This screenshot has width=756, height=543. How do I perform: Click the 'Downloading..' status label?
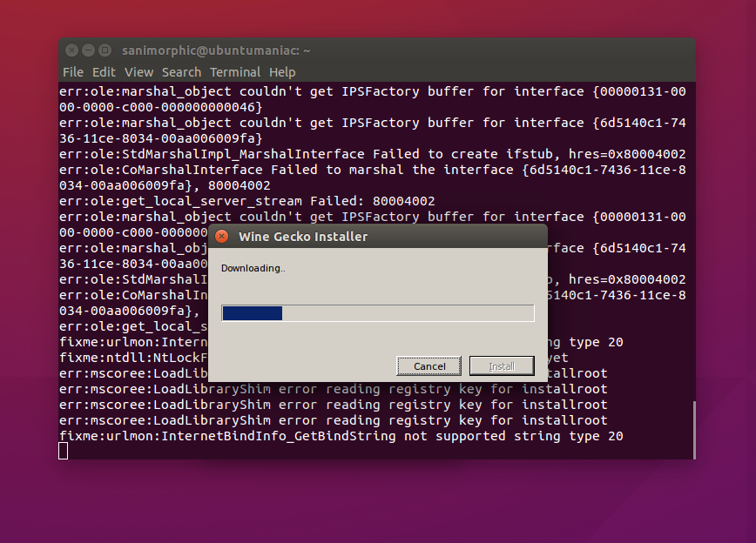pyautogui.click(x=253, y=268)
